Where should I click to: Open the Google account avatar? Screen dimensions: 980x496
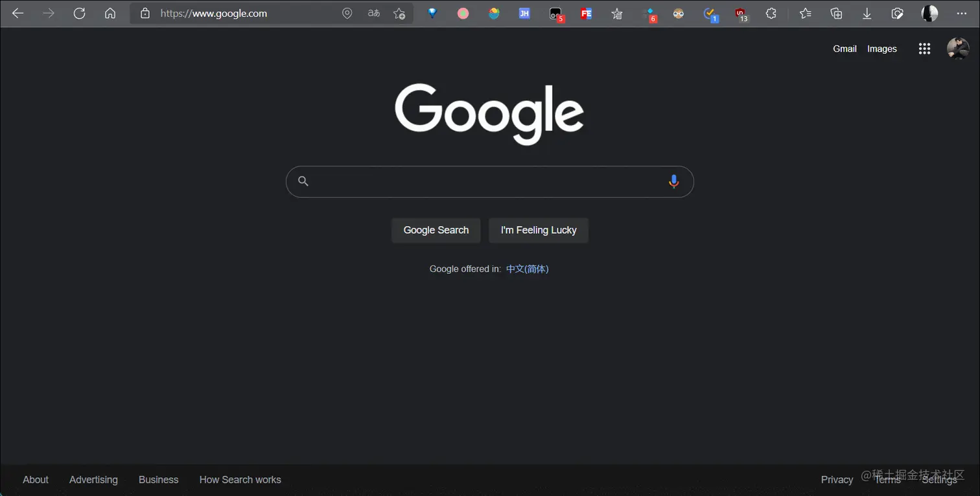tap(958, 49)
